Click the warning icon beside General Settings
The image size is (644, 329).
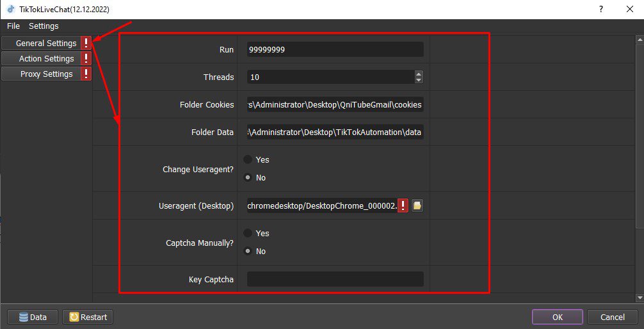(86, 43)
